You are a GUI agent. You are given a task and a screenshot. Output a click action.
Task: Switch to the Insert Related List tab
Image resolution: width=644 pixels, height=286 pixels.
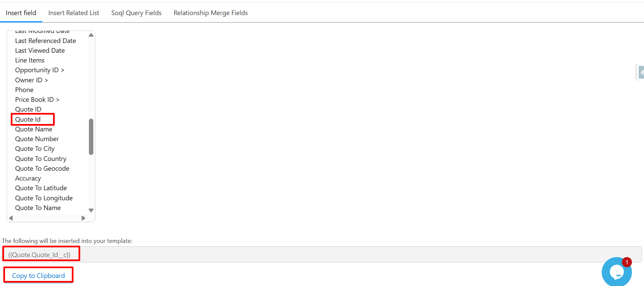tap(73, 13)
